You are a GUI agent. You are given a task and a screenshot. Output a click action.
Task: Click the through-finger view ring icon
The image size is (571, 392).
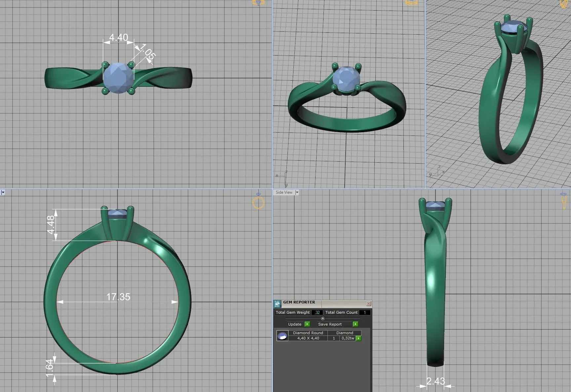pyautogui.click(x=258, y=202)
